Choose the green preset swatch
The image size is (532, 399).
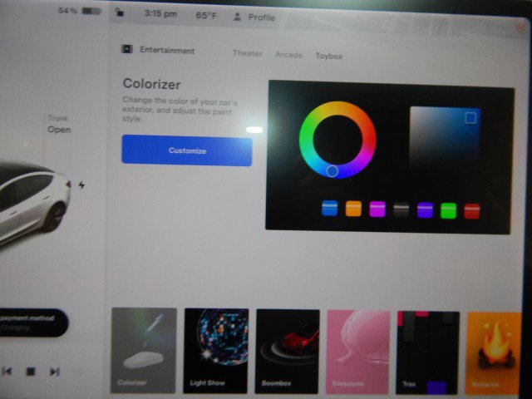(448, 210)
